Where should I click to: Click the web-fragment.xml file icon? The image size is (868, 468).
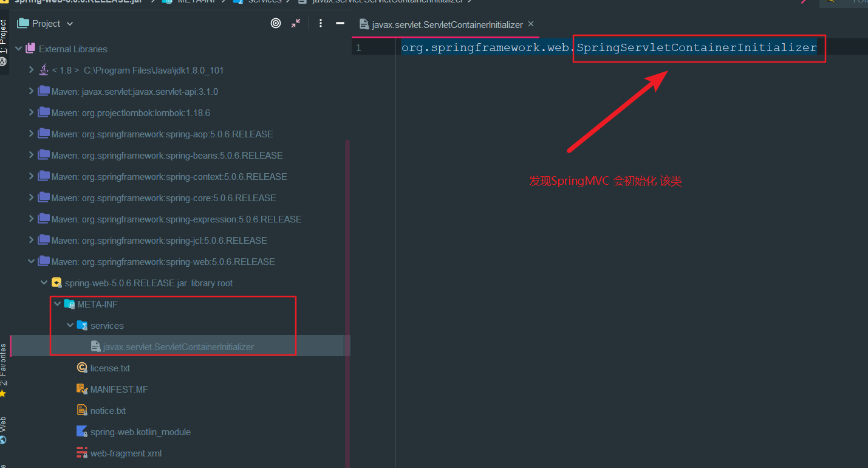click(82, 453)
